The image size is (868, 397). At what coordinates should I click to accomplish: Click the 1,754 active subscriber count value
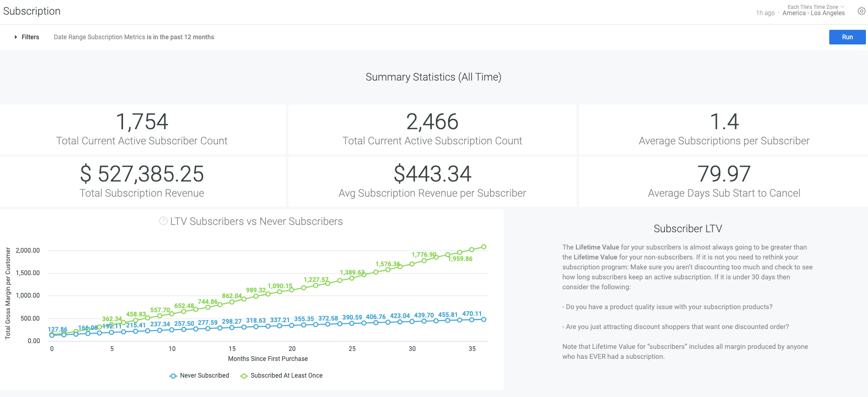click(142, 122)
